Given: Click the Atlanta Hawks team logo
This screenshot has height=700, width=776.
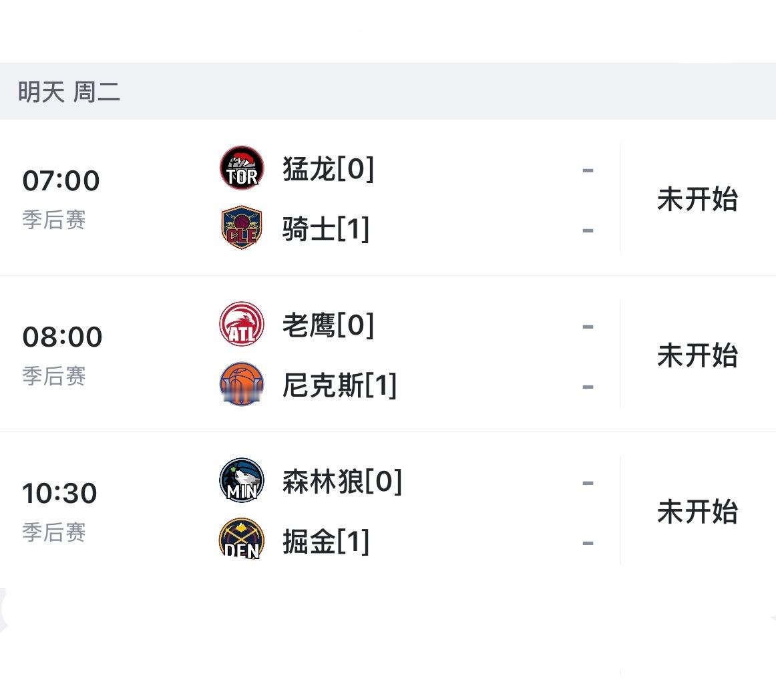Looking at the screenshot, I should pos(241,325).
